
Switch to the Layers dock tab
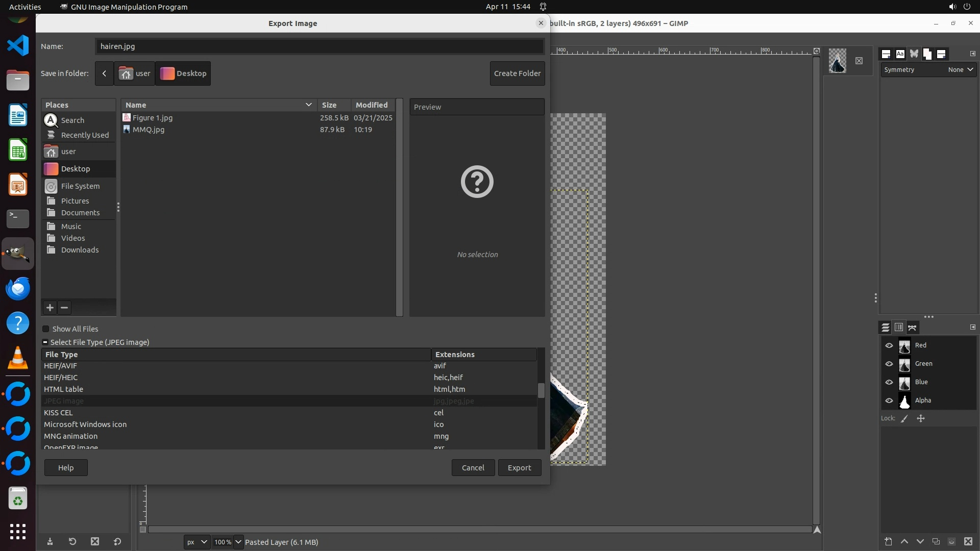point(886,328)
